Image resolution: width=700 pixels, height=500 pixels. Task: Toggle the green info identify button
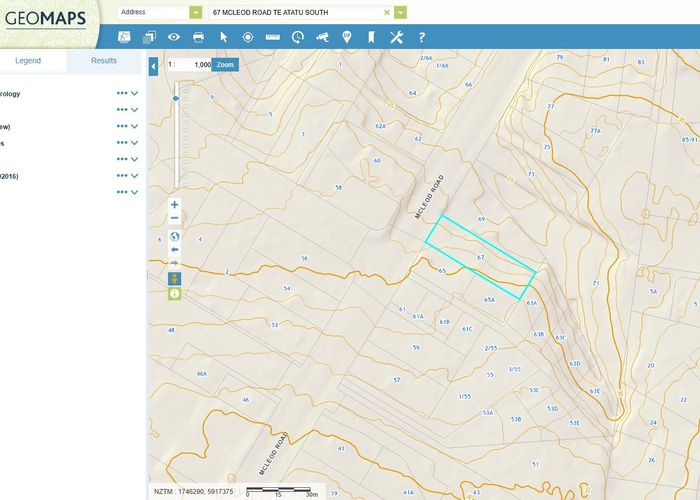pyautogui.click(x=174, y=293)
